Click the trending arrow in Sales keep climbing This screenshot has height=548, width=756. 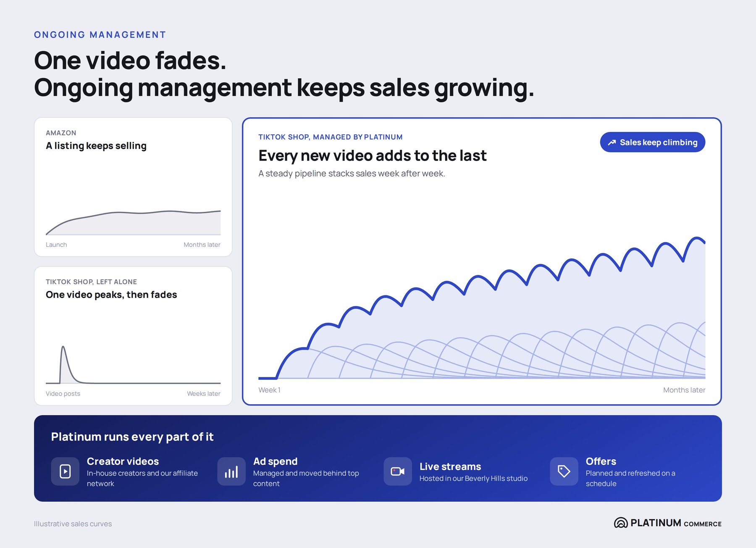(x=612, y=142)
